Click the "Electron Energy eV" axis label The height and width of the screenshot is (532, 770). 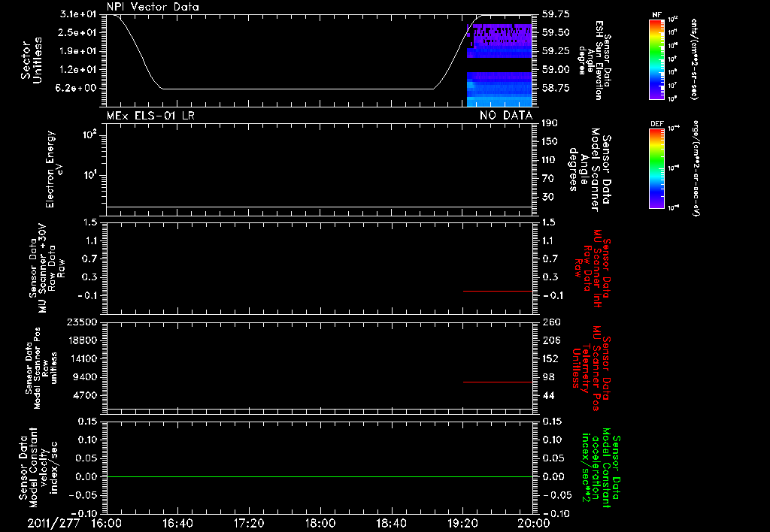click(53, 169)
